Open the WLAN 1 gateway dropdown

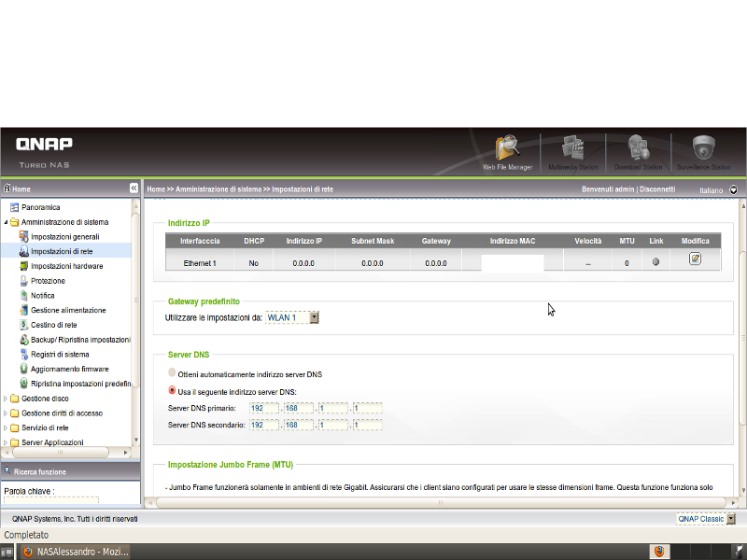coord(314,317)
